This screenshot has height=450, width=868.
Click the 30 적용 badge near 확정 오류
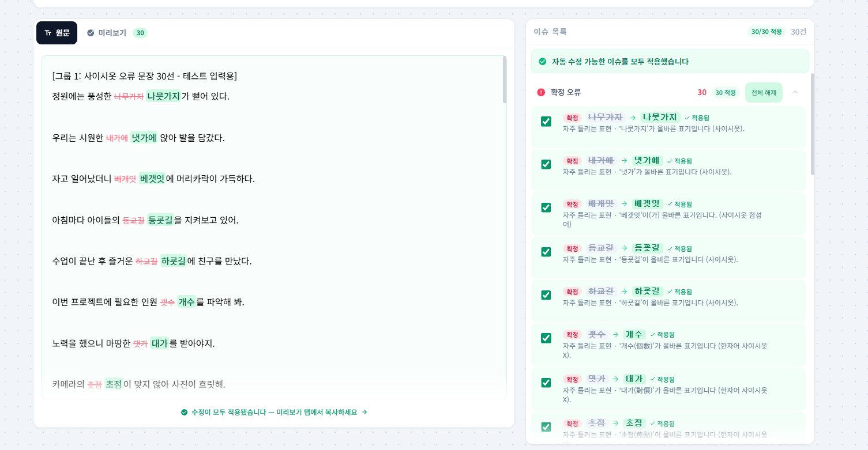pyautogui.click(x=726, y=92)
